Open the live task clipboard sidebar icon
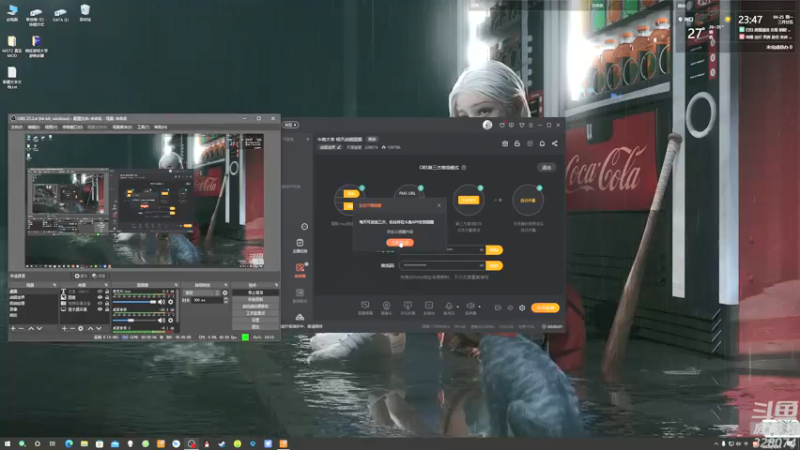The height and width of the screenshot is (450, 800). pyautogui.click(x=300, y=243)
